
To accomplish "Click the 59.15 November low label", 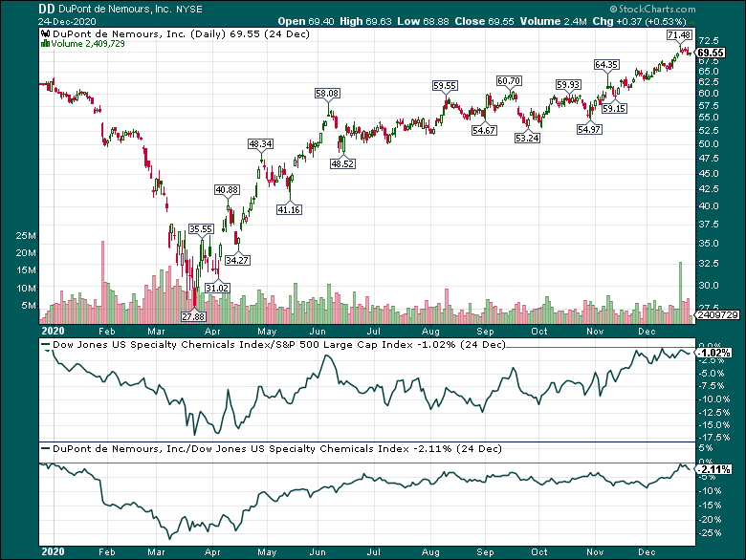I will point(614,108).
